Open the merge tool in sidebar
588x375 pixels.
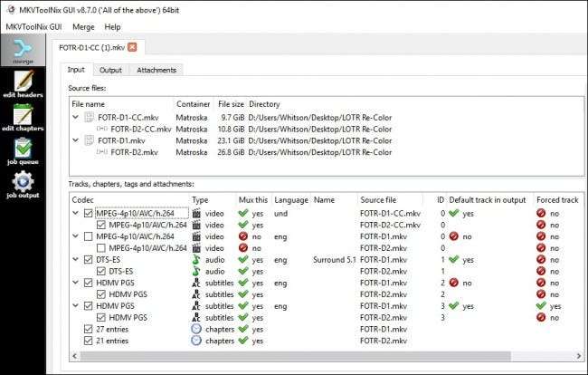point(23,52)
